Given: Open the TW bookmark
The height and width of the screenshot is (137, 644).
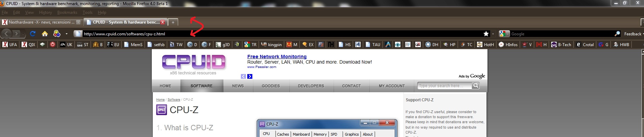Looking at the screenshot, I should coord(176,44).
